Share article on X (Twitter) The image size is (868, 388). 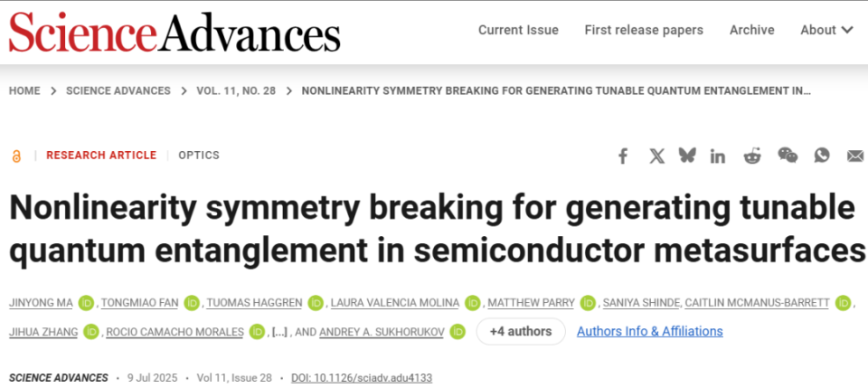tap(657, 156)
